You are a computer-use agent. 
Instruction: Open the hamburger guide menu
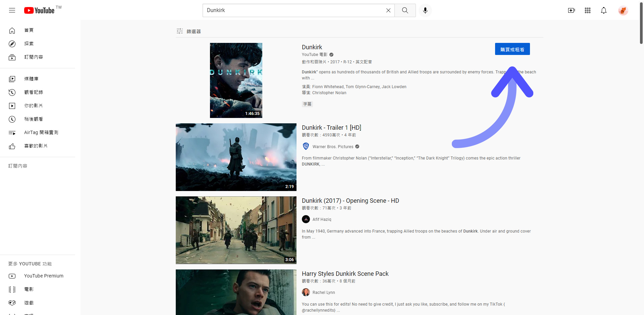(x=12, y=10)
